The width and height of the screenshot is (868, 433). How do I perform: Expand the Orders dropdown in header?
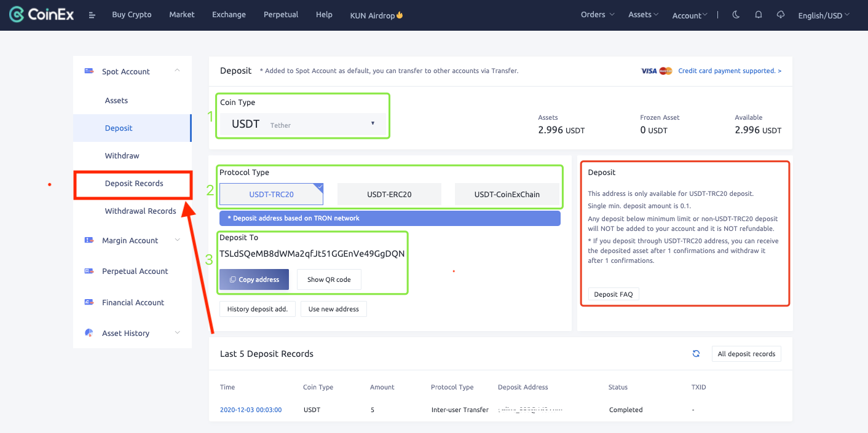pos(597,15)
